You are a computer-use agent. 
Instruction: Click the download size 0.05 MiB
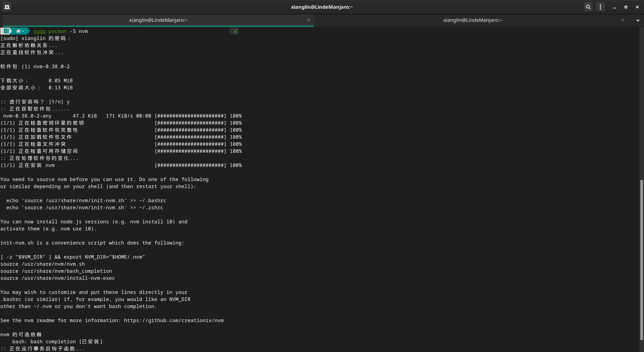click(x=61, y=81)
